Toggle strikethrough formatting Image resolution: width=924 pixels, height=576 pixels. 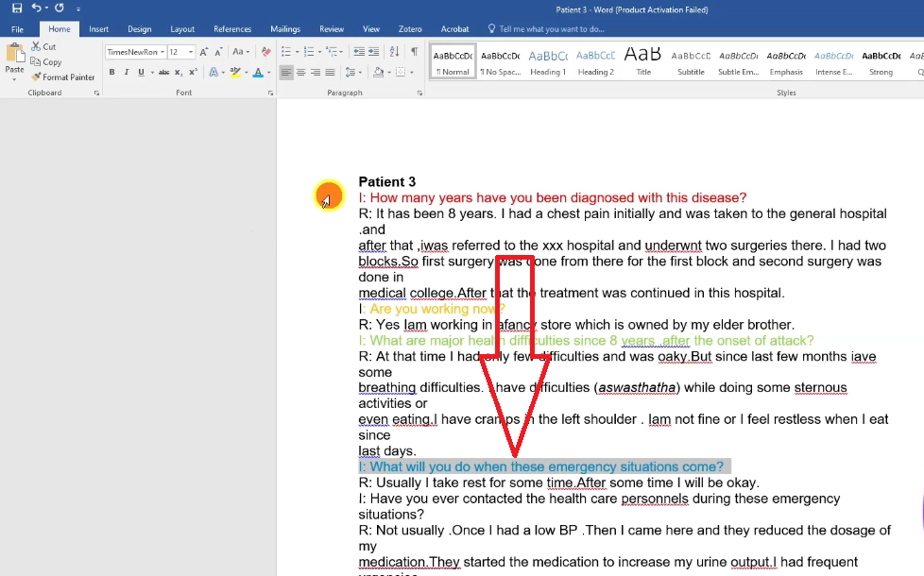tap(163, 73)
